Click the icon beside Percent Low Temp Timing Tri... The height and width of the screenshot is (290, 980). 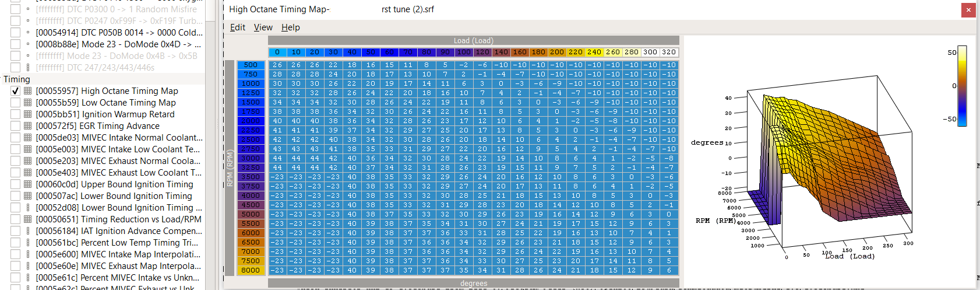click(x=27, y=243)
